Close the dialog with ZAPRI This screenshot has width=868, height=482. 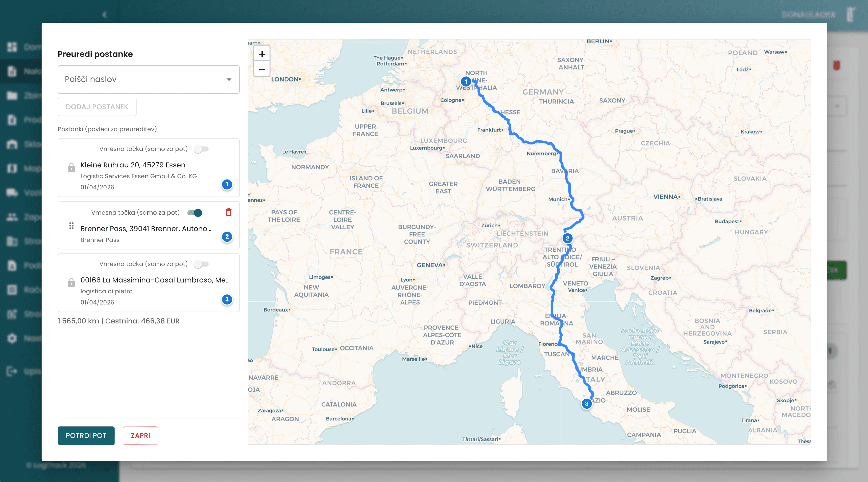coord(140,435)
